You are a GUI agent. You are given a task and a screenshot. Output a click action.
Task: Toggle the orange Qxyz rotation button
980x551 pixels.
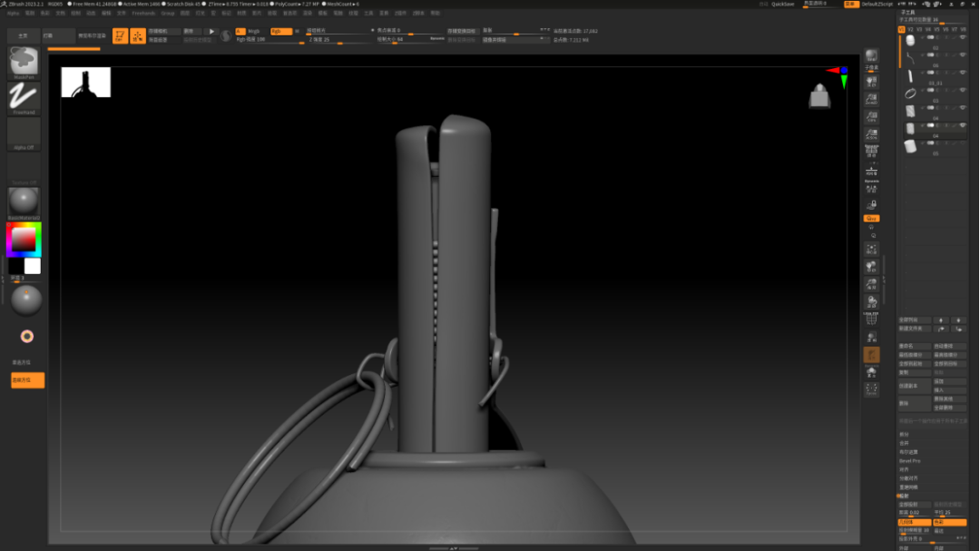coord(871,218)
